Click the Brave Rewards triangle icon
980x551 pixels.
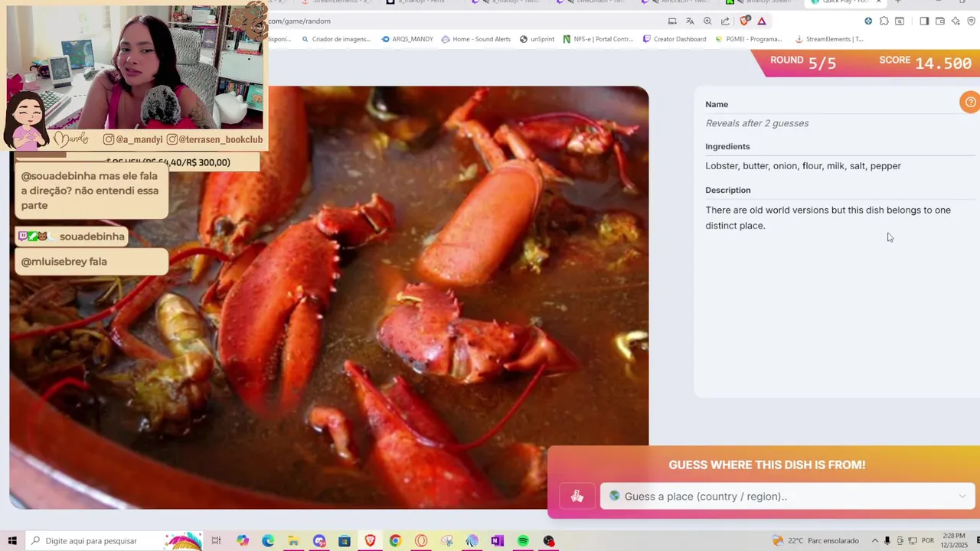click(x=762, y=21)
